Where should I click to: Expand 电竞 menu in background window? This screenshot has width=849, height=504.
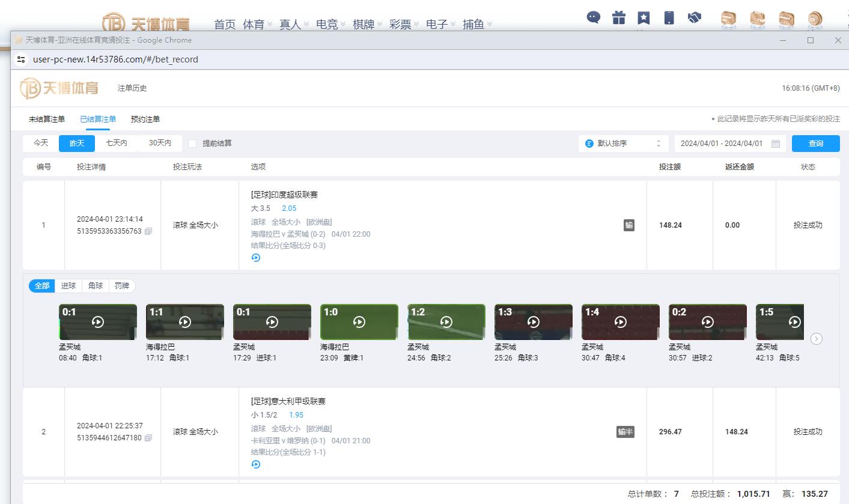pos(331,24)
